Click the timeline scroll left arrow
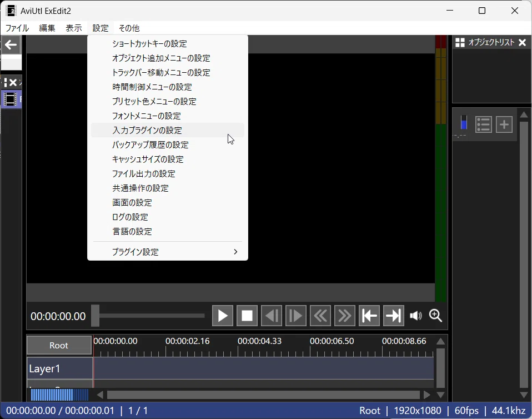This screenshot has height=419, width=532. [x=100, y=395]
